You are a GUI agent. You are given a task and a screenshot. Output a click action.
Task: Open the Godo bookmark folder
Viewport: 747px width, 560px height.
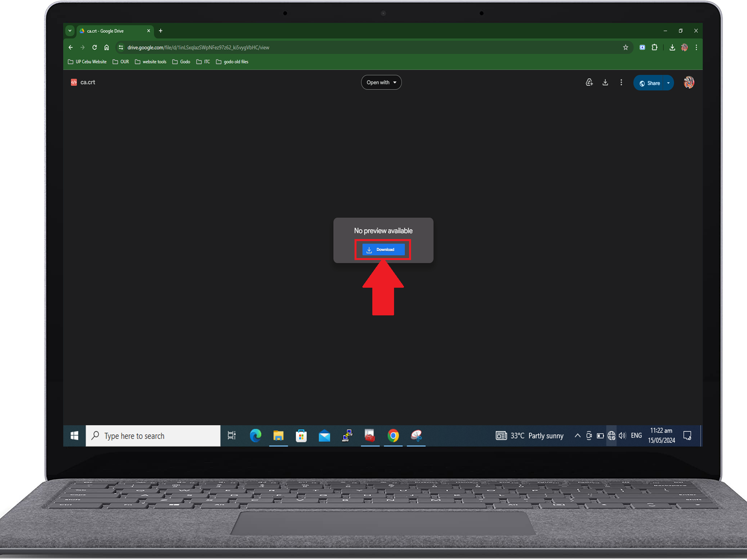pos(181,62)
